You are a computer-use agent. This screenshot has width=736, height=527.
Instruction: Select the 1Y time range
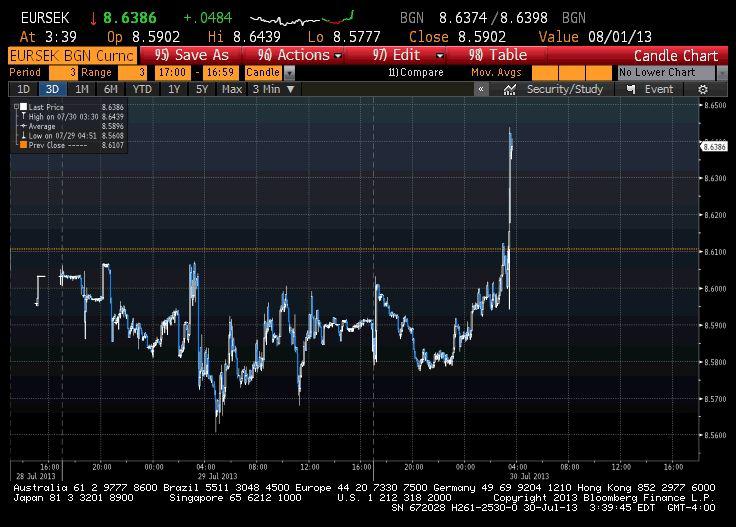pos(174,89)
